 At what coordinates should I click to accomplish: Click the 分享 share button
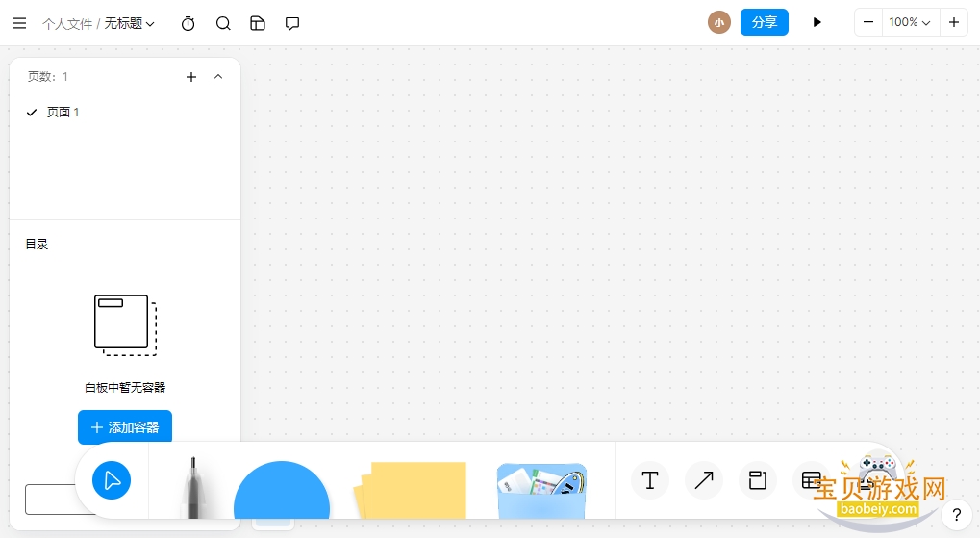(x=764, y=22)
